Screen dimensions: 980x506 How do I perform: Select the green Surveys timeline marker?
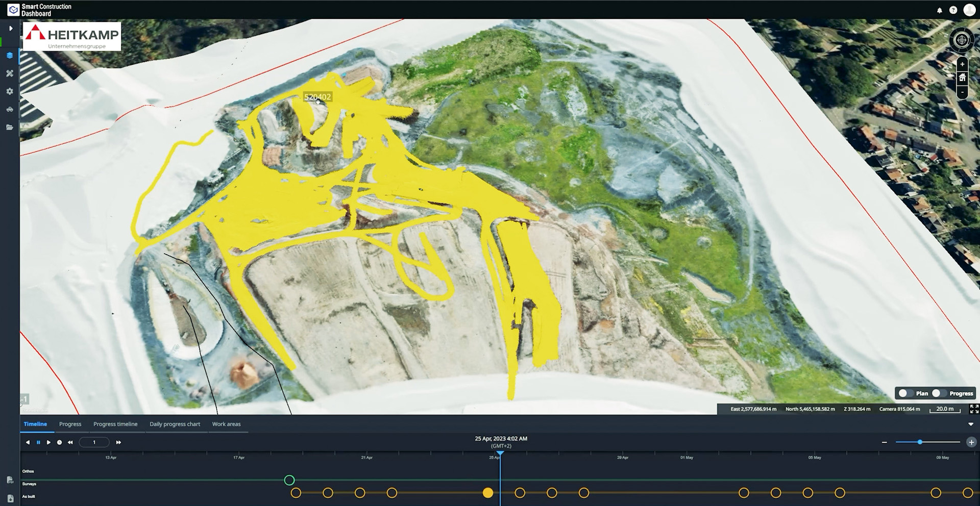click(x=289, y=480)
